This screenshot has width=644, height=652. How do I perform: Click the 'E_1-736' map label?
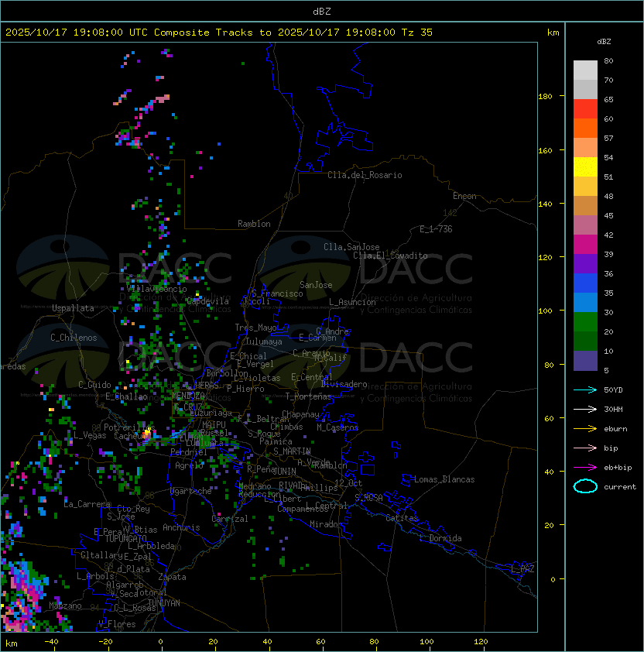(436, 229)
